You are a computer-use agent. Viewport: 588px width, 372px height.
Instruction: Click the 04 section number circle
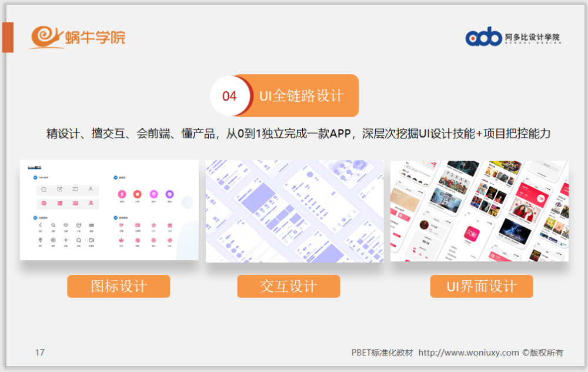coord(229,96)
